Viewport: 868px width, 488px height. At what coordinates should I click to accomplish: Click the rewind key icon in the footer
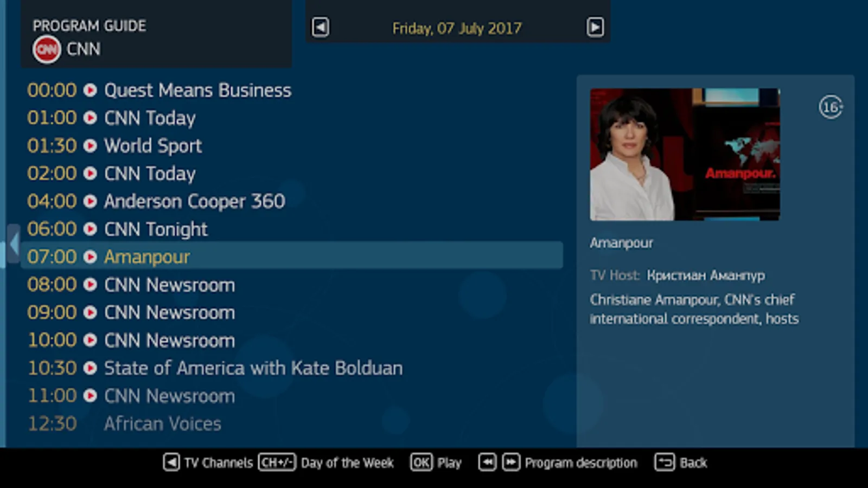tap(487, 463)
